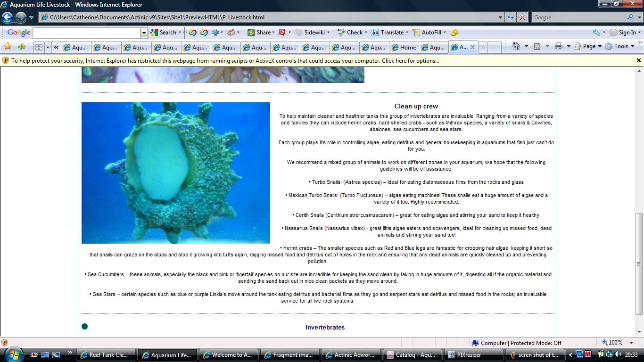The width and height of the screenshot is (644, 362).
Task: Open the Favorites star icon
Action: coord(8,47)
